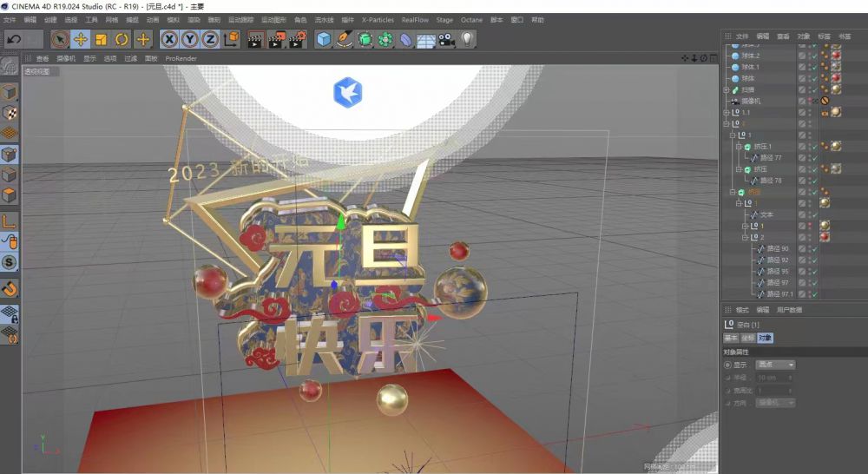
Task: Click the Light bulb icon
Action: coord(468,39)
